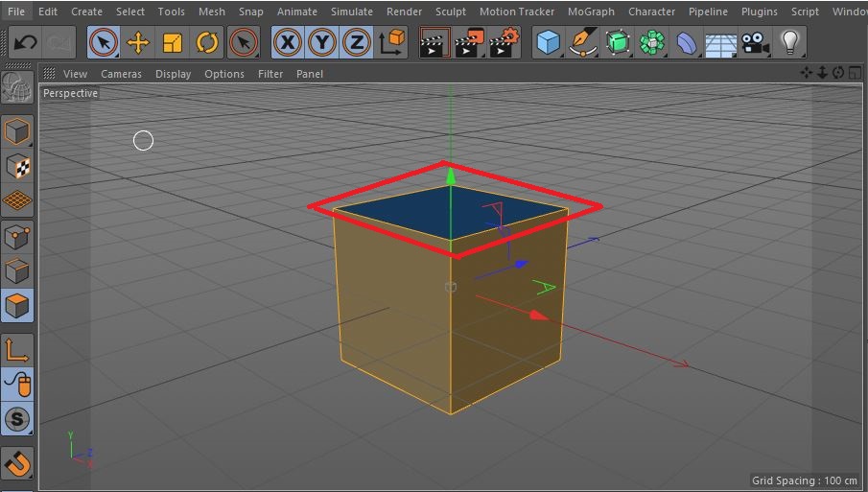Open the MoGraph menu
868x492 pixels.
pyautogui.click(x=591, y=12)
